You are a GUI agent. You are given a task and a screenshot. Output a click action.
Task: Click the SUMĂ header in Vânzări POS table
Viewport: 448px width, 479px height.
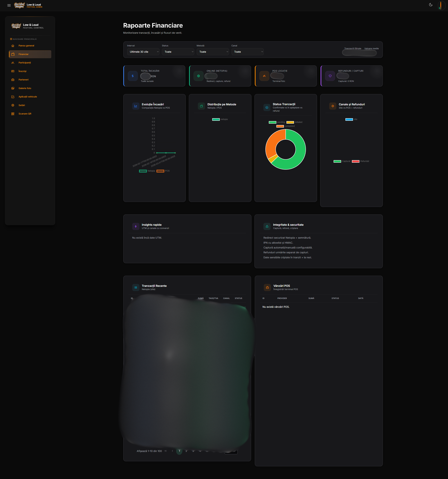point(311,298)
